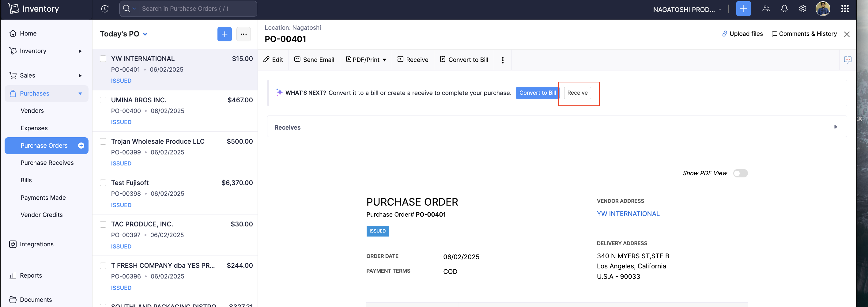Open chat comment icon at toolbar right

(847, 60)
